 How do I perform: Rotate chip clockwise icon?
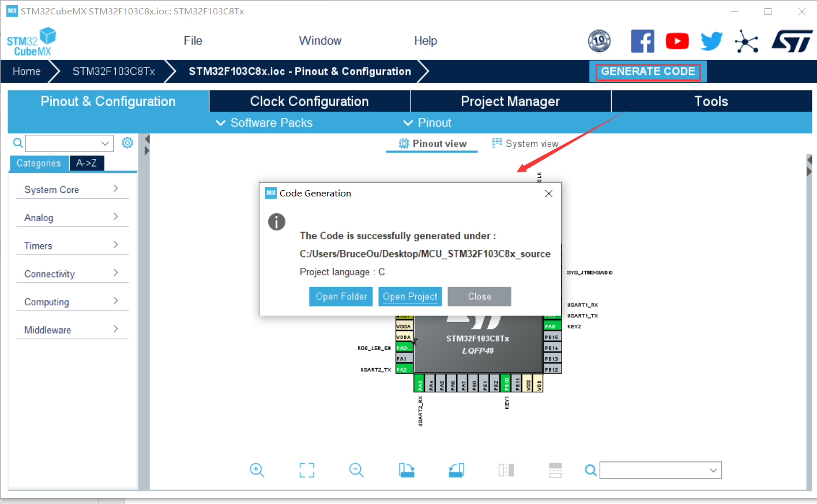(406, 470)
